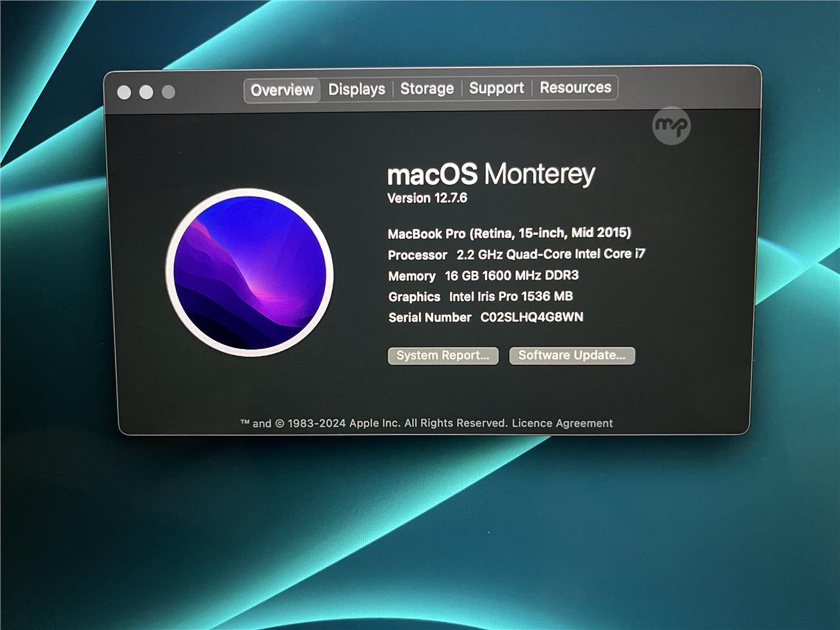This screenshot has width=840, height=630.
Task: Open the Resources tab
Action: [x=575, y=87]
